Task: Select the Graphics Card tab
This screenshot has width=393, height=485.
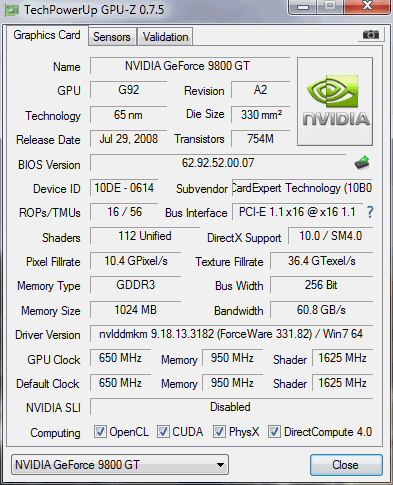Action: coord(47,35)
